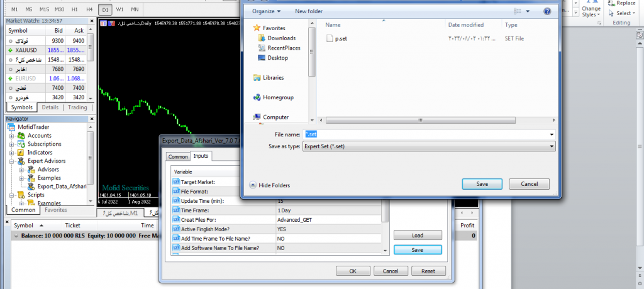
Task: Click the File name input field
Action: point(426,134)
